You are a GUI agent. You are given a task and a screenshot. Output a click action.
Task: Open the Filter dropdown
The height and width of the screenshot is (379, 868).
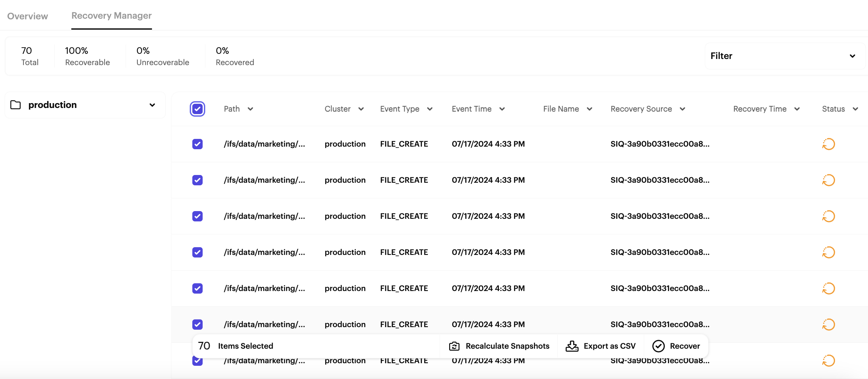784,56
